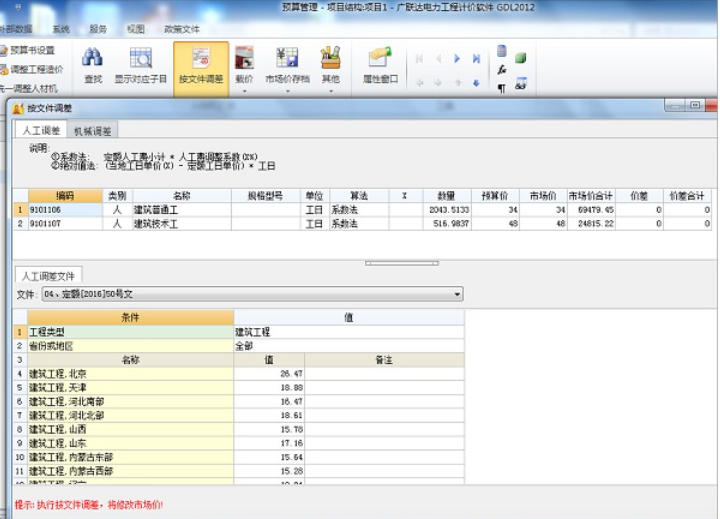
Task: Click the 查找 binoculars icon
Action: 93,60
